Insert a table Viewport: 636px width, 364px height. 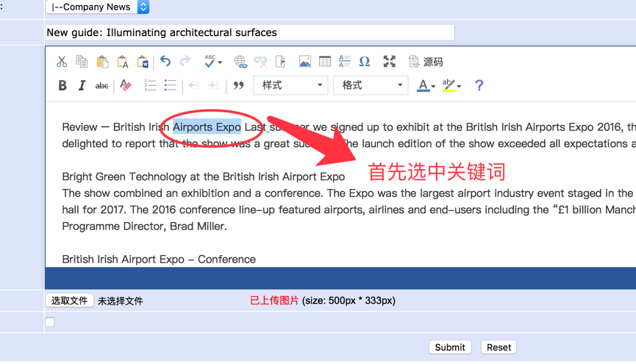[325, 62]
